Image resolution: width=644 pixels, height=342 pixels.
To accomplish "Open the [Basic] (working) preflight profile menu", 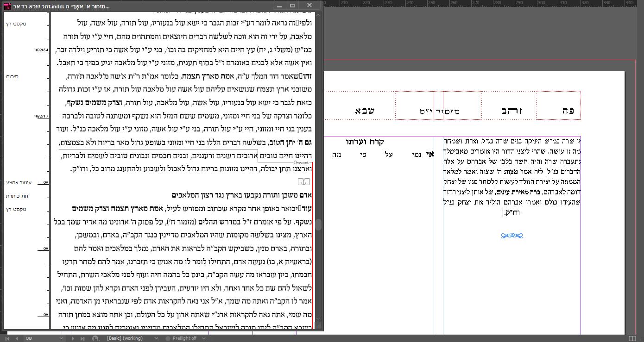I will (x=156, y=338).
